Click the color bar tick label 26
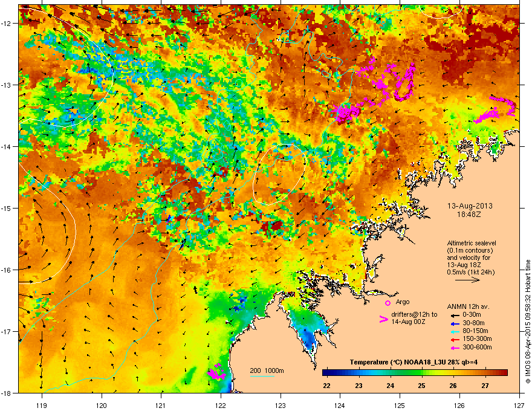The image size is (532, 411). tap(453, 386)
